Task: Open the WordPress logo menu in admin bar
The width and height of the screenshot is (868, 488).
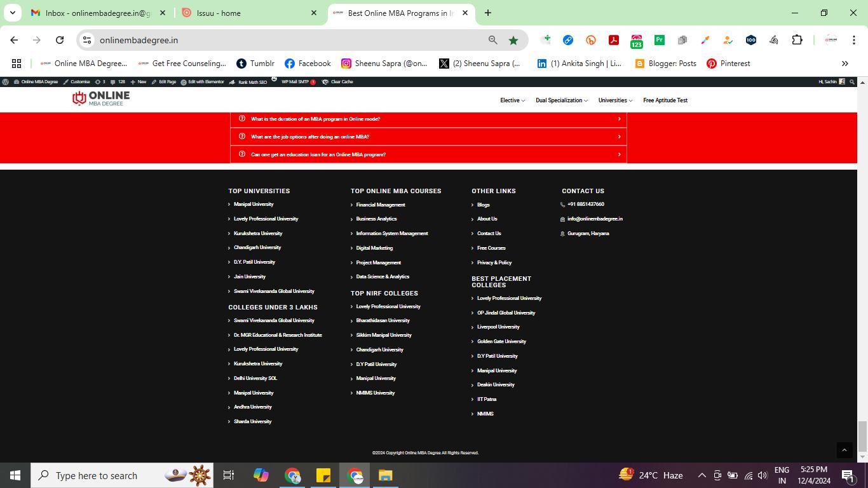Action: (x=6, y=82)
